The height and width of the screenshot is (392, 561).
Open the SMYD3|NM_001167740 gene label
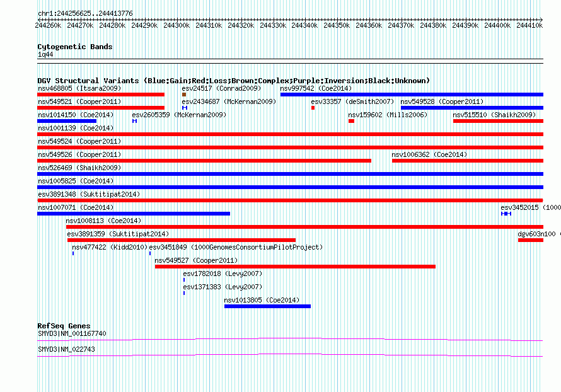pyautogui.click(x=72, y=333)
